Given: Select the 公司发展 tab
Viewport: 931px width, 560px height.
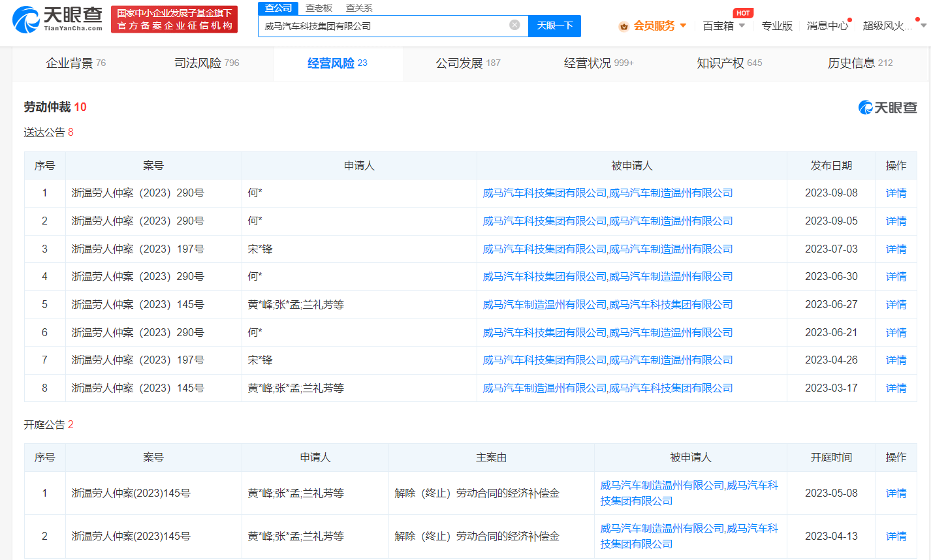Looking at the screenshot, I should click(467, 63).
